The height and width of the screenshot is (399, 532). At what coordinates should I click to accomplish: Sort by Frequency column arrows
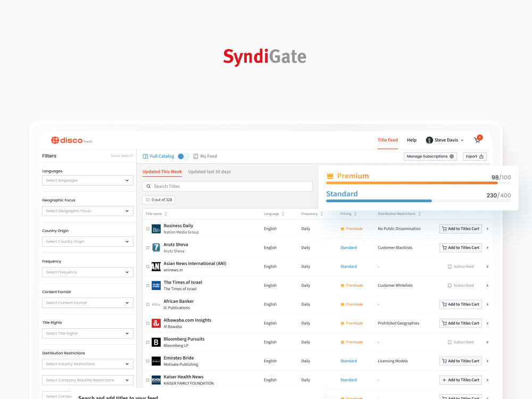click(x=322, y=214)
